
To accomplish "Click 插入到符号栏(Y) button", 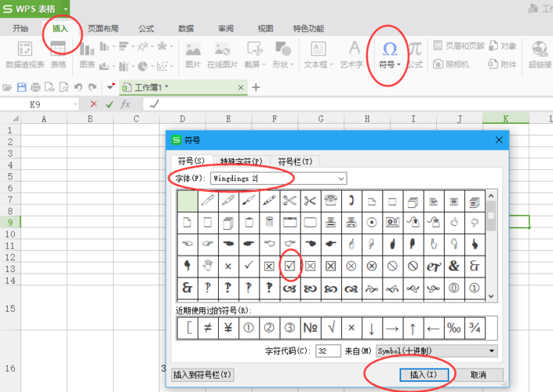I will [x=202, y=375].
